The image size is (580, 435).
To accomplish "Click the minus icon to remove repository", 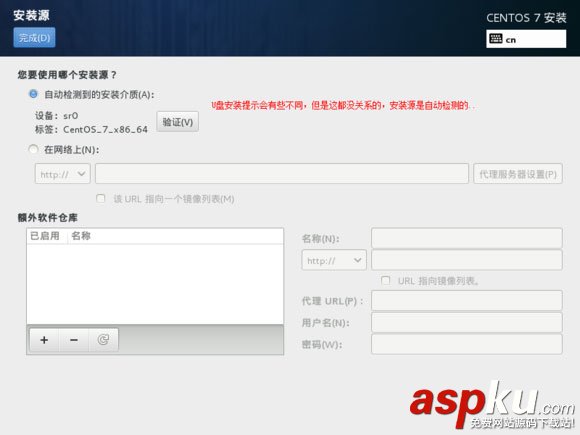I will click(74, 340).
